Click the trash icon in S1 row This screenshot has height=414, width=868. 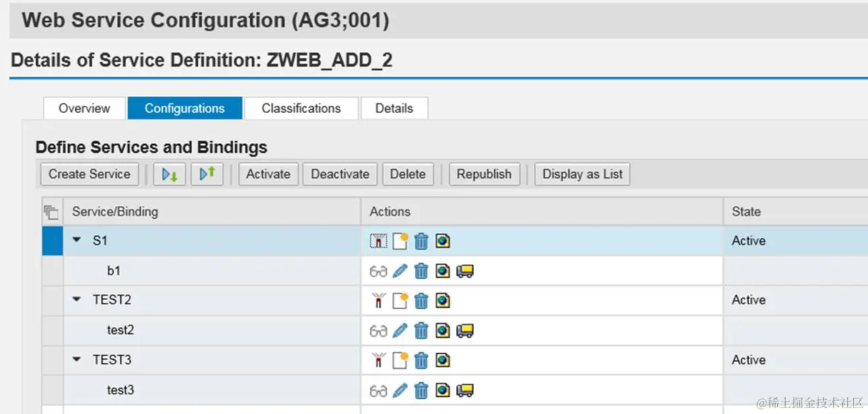(x=421, y=241)
